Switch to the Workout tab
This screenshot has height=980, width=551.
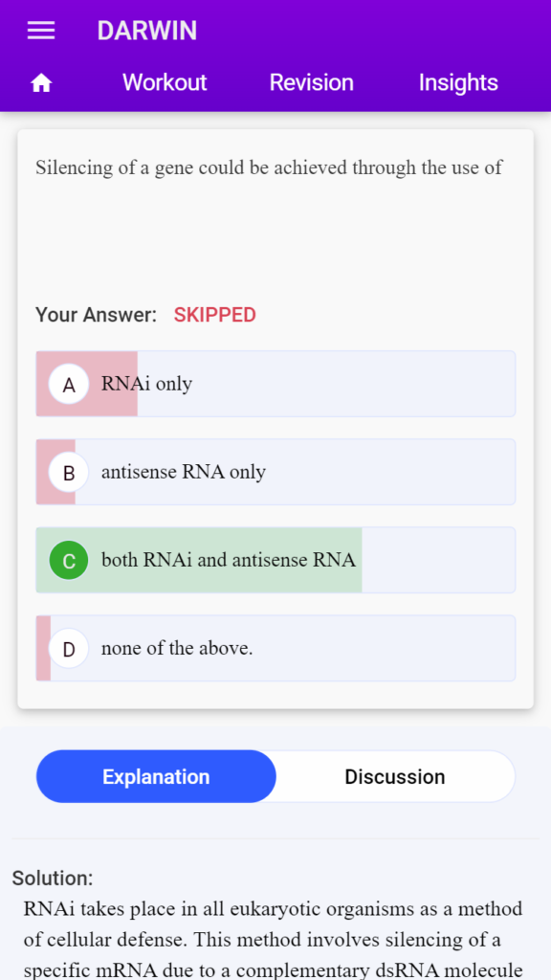point(165,82)
